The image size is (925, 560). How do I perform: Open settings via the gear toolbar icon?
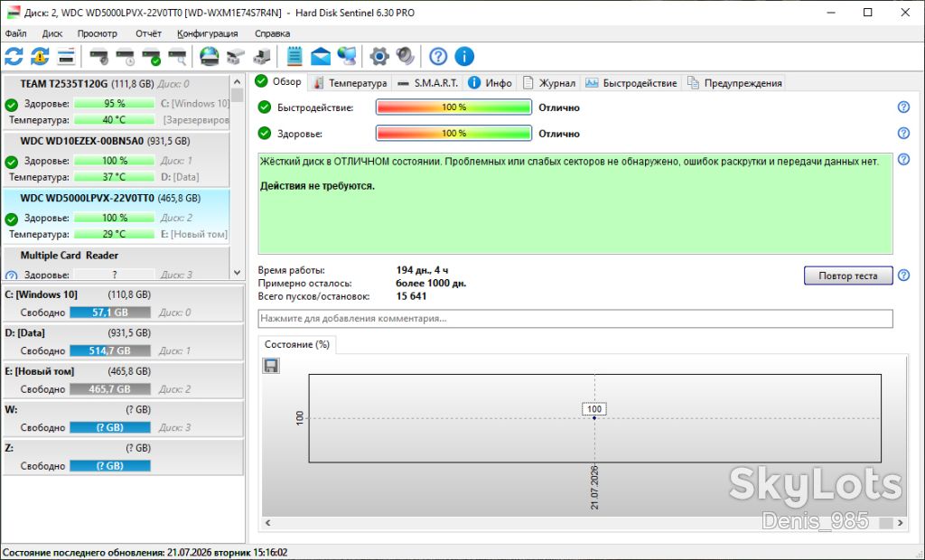(x=379, y=57)
